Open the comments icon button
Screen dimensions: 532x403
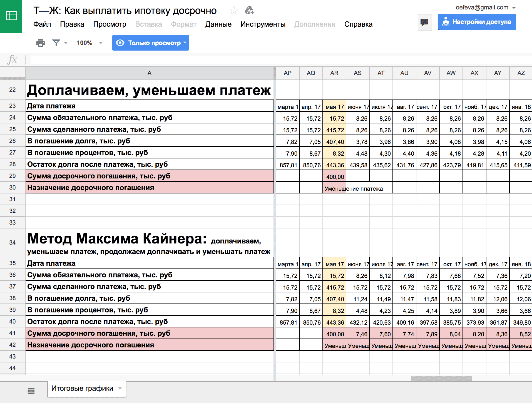click(424, 22)
